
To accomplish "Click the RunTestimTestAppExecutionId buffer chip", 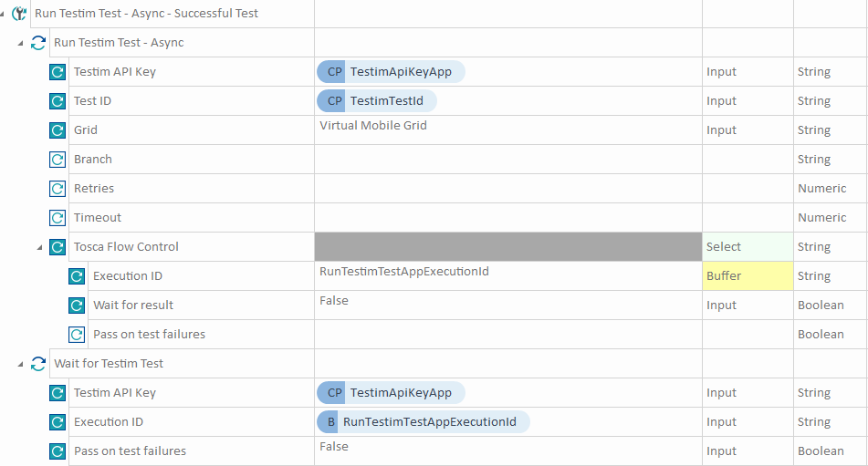I will click(x=423, y=422).
